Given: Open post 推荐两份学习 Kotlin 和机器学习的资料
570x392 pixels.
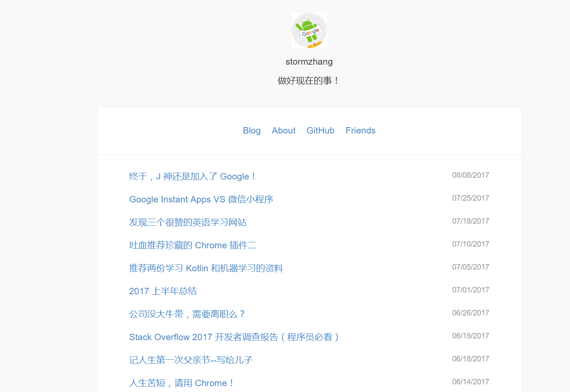Looking at the screenshot, I should tap(206, 268).
